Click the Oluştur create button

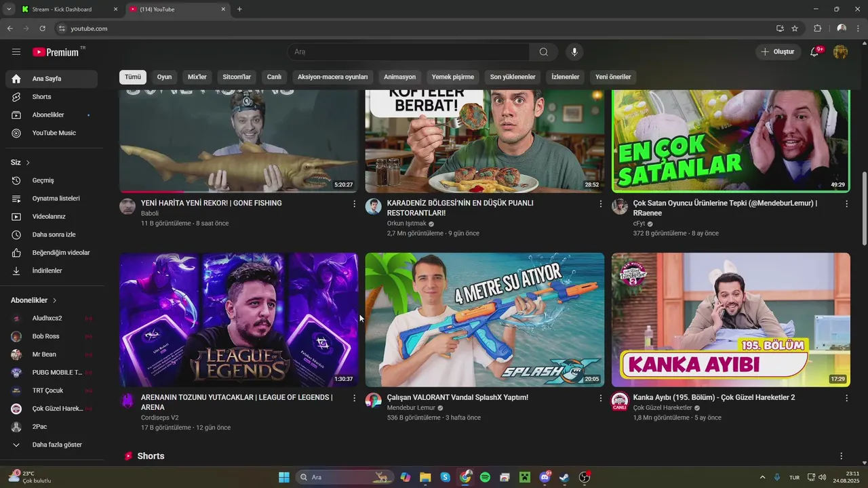tap(778, 52)
